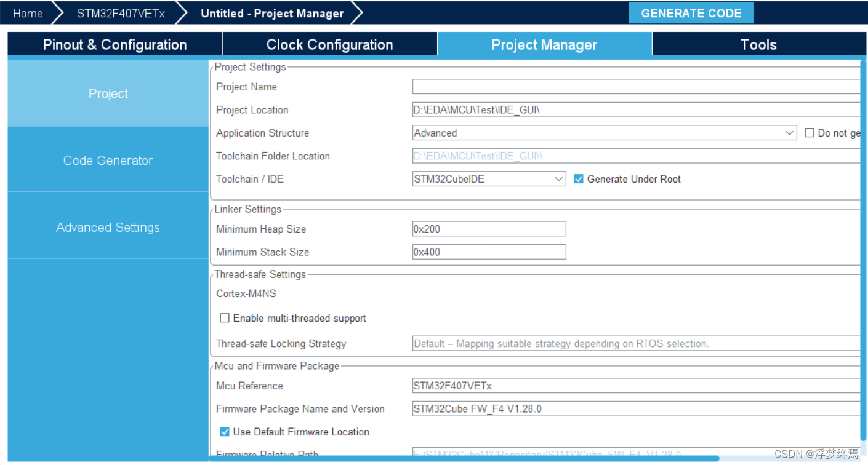The width and height of the screenshot is (868, 465).
Task: Select Untitled - Project Manager breadcrumb
Action: [x=272, y=13]
